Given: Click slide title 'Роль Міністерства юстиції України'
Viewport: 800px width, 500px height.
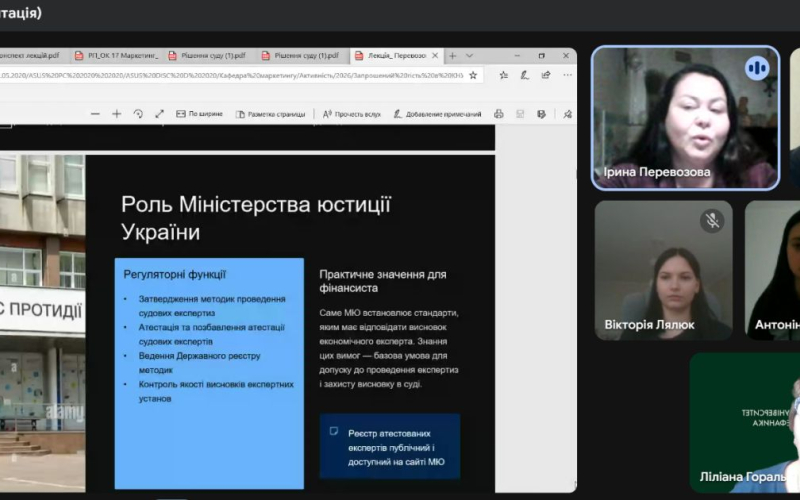Looking at the screenshot, I should pos(256,218).
